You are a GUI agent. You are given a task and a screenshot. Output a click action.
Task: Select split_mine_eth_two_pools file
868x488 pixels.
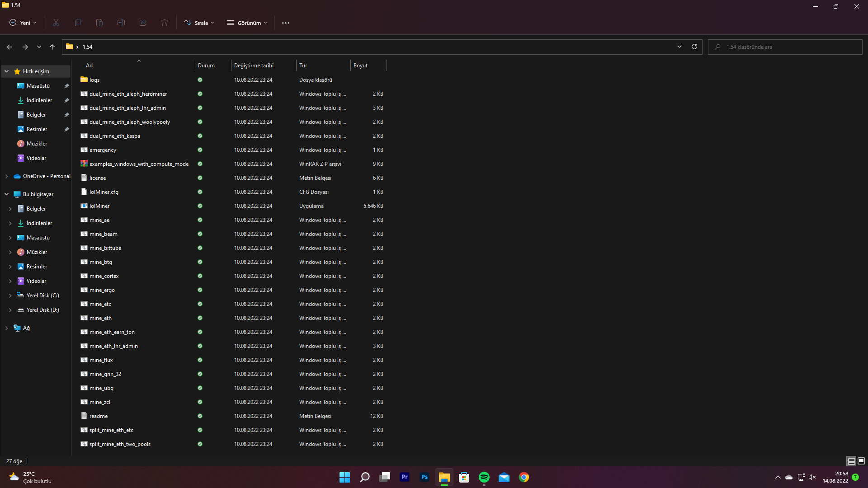tap(233, 444)
